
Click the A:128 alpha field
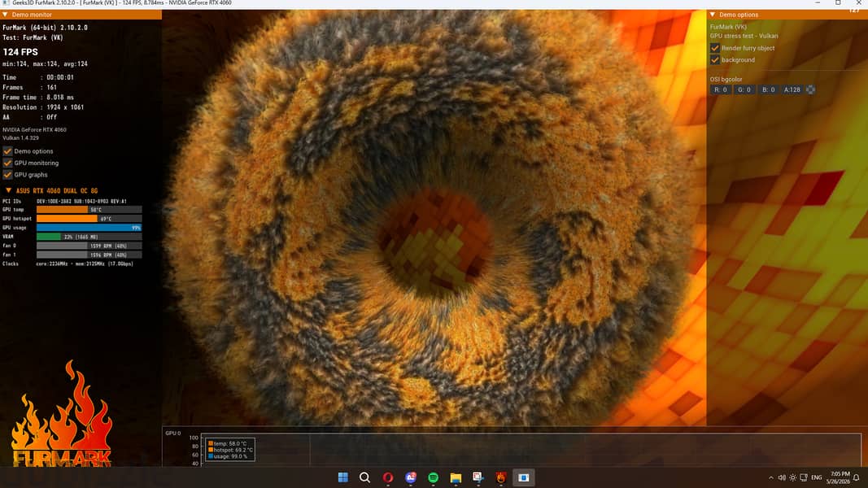click(792, 89)
